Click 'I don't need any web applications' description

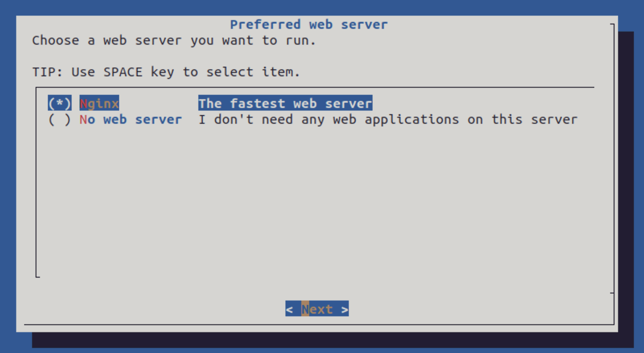point(388,119)
